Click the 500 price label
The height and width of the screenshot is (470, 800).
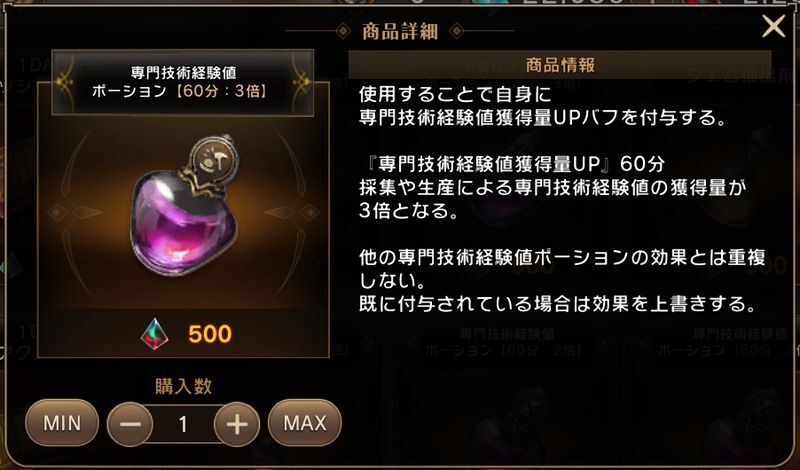pos(210,334)
